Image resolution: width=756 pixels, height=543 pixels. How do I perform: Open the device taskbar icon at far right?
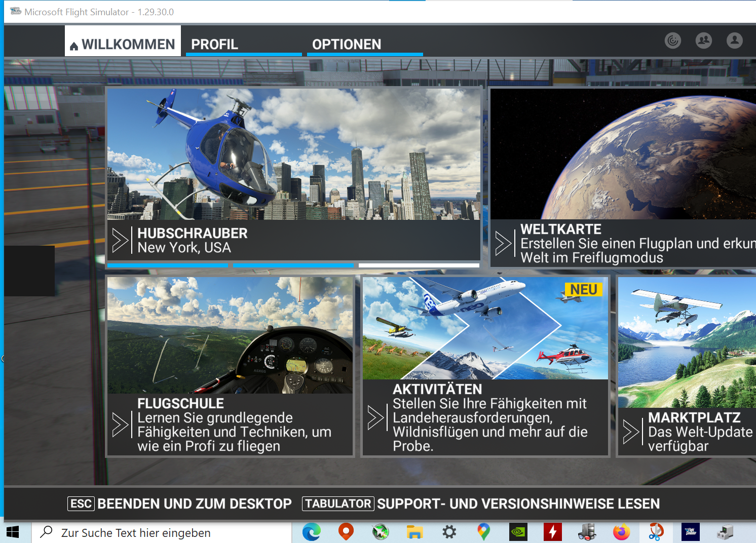pyautogui.click(x=725, y=532)
